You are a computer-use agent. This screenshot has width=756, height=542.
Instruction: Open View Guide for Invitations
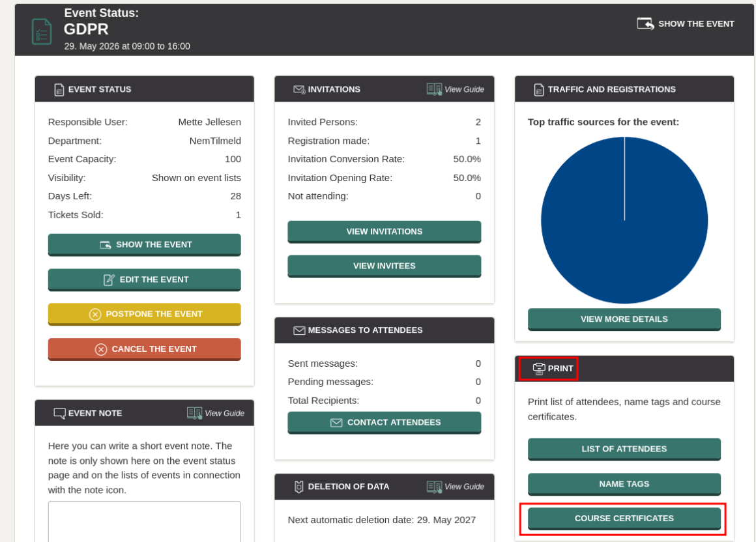(455, 90)
